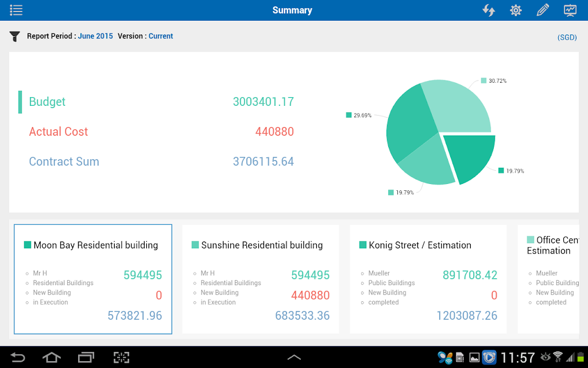Tap the screenshot capture icon in navbar

click(121, 358)
